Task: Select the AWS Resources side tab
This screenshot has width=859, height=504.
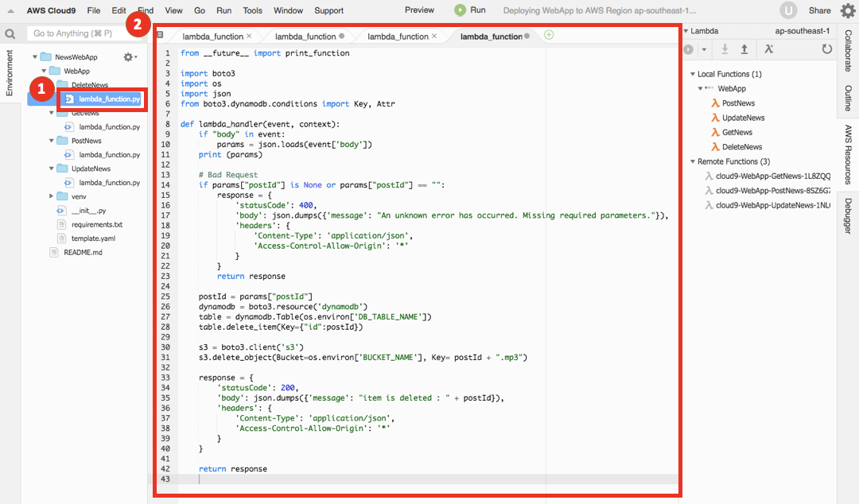Action: pos(848,154)
